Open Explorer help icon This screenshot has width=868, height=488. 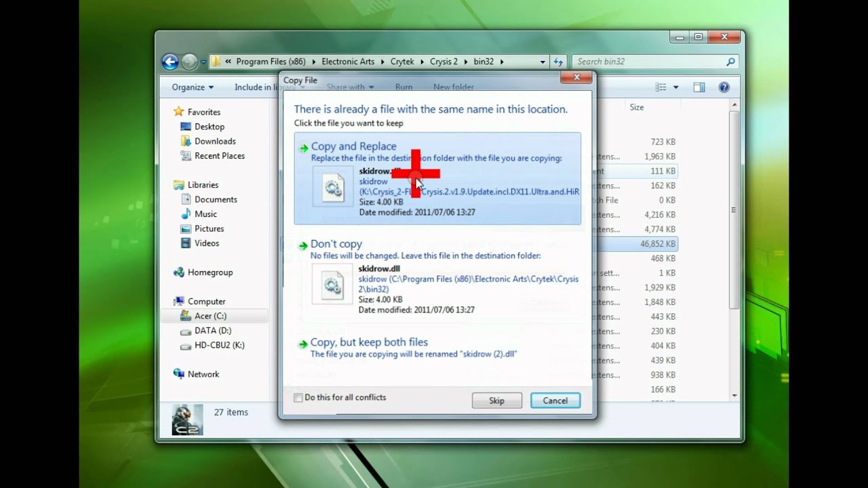[724, 87]
